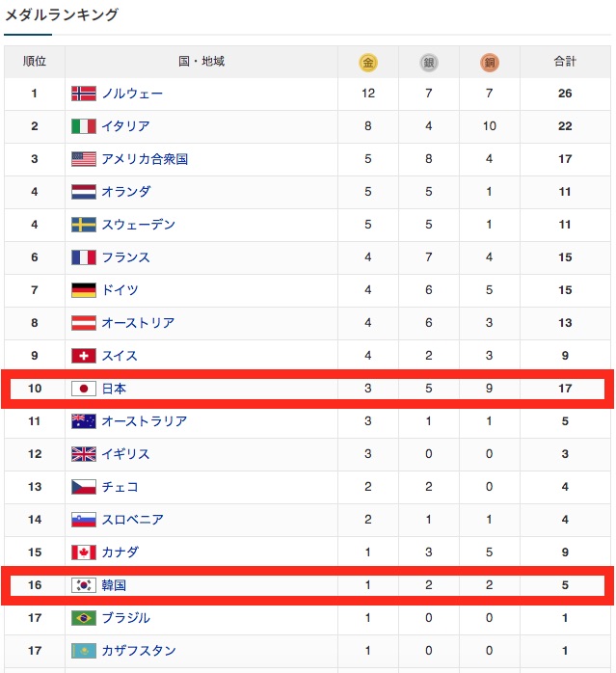Click the Norway flag icon
The width and height of the screenshot is (616, 673).
click(x=83, y=94)
